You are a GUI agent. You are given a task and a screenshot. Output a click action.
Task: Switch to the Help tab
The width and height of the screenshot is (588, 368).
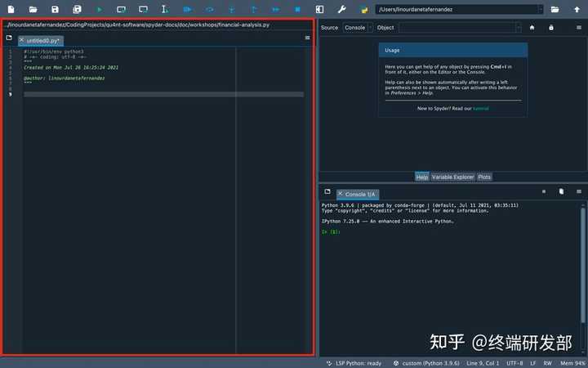(x=422, y=177)
